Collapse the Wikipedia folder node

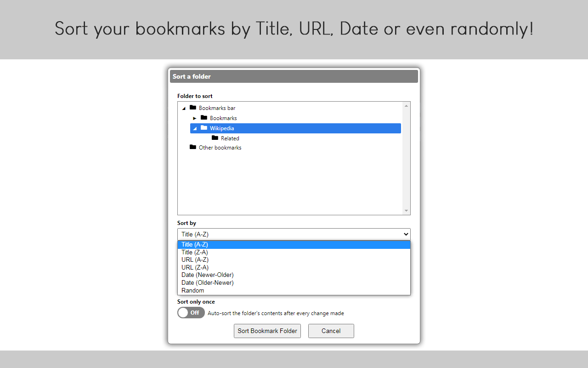(194, 128)
